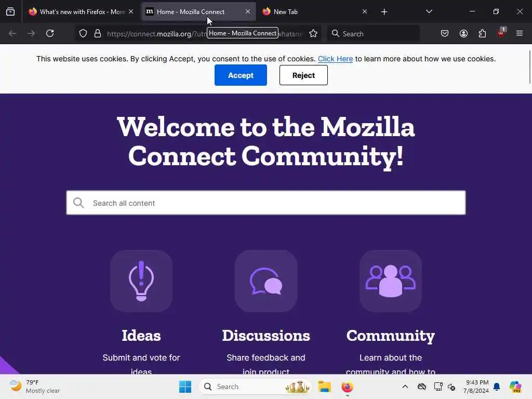This screenshot has width=532, height=399.
Task: Open tracking protection shield icon
Action: click(x=83, y=34)
